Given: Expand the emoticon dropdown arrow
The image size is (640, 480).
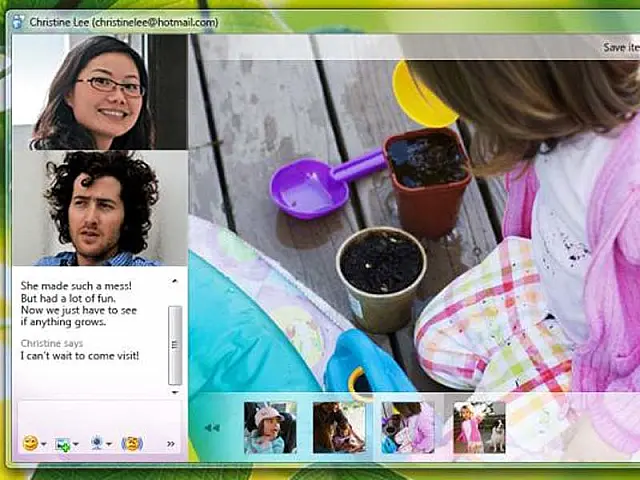Looking at the screenshot, I should click(44, 444).
